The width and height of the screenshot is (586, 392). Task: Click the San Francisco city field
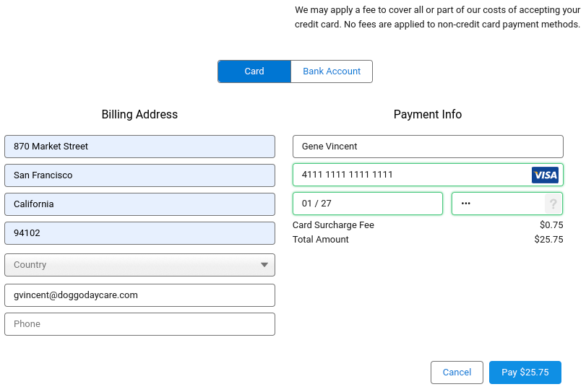139,175
